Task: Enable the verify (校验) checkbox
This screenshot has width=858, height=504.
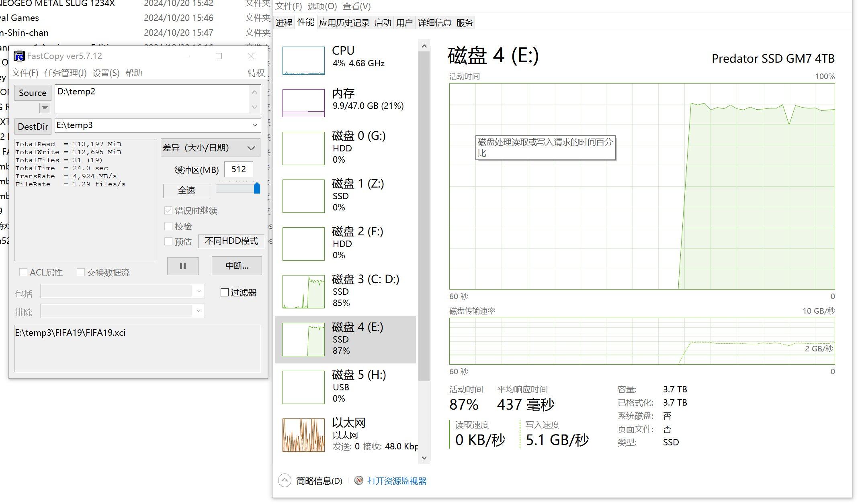Action: pyautogui.click(x=168, y=226)
